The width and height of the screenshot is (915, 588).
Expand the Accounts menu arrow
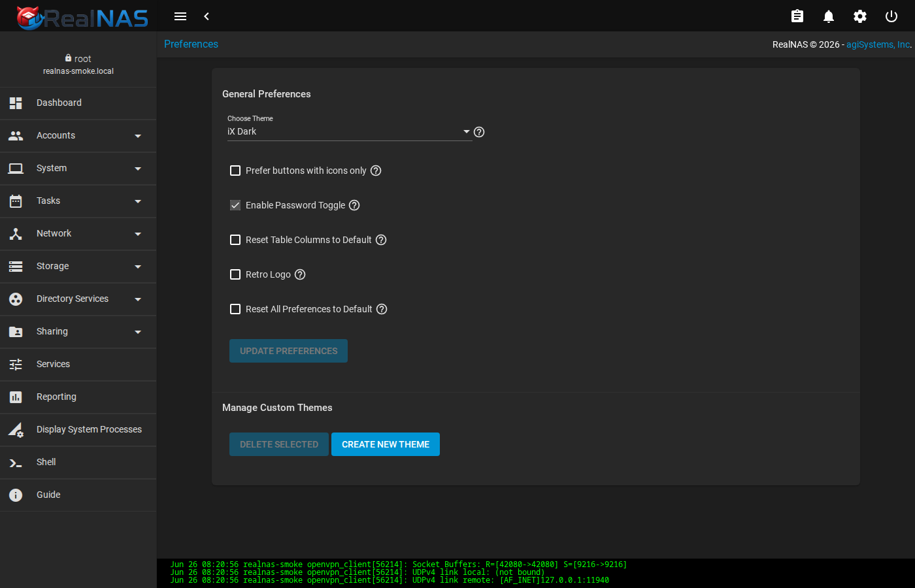pos(138,136)
